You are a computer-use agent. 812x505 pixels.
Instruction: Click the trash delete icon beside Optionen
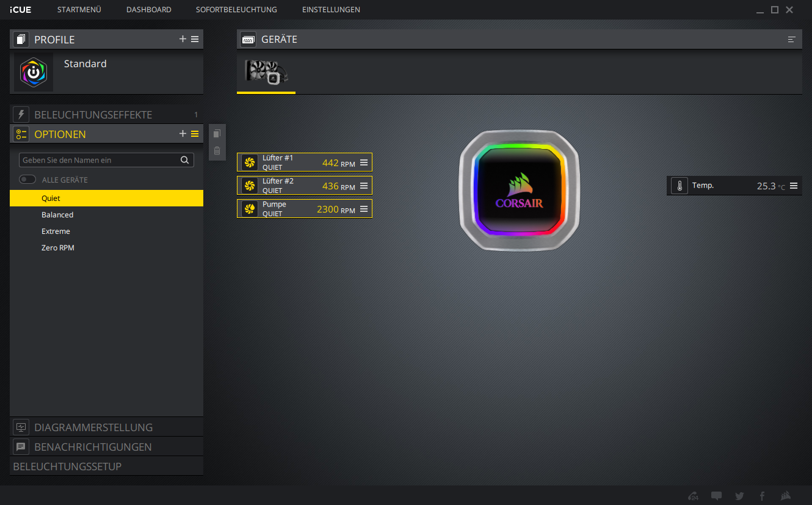point(217,150)
